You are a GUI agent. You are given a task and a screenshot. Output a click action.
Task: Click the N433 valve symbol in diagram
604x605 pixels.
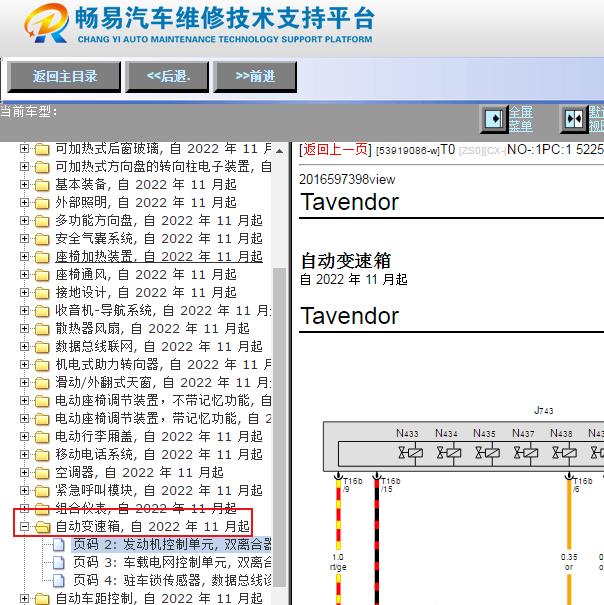pos(410,453)
